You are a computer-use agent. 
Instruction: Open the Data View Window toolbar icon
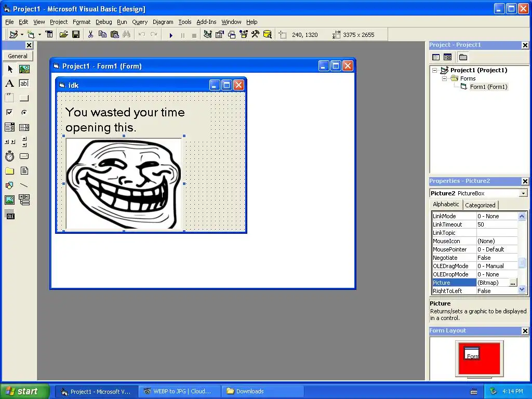[268, 35]
